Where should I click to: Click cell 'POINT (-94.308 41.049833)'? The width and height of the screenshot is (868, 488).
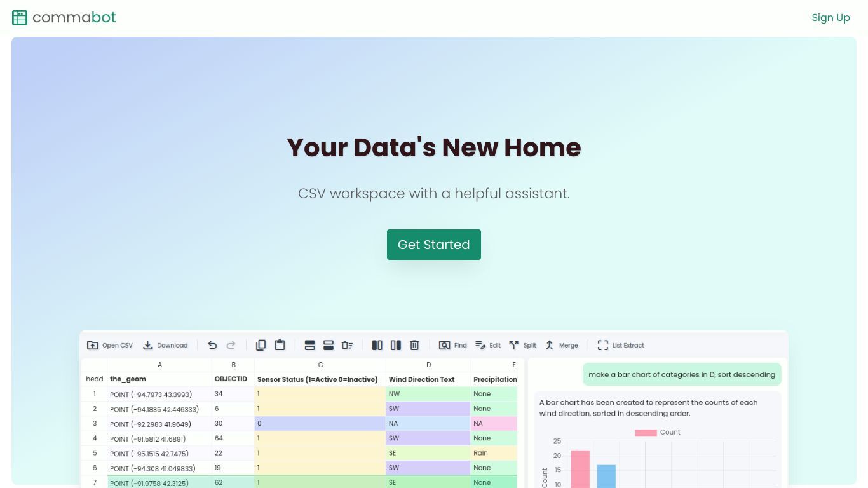(x=159, y=468)
